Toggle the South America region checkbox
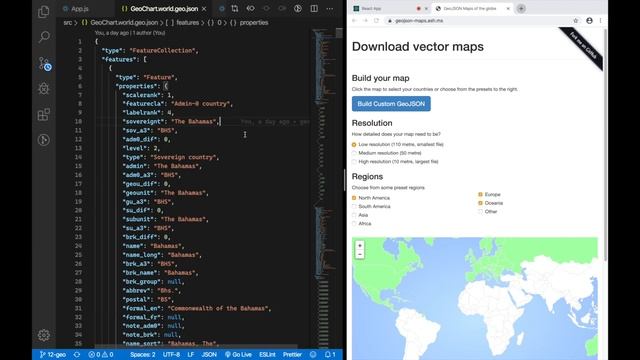 [x=354, y=207]
